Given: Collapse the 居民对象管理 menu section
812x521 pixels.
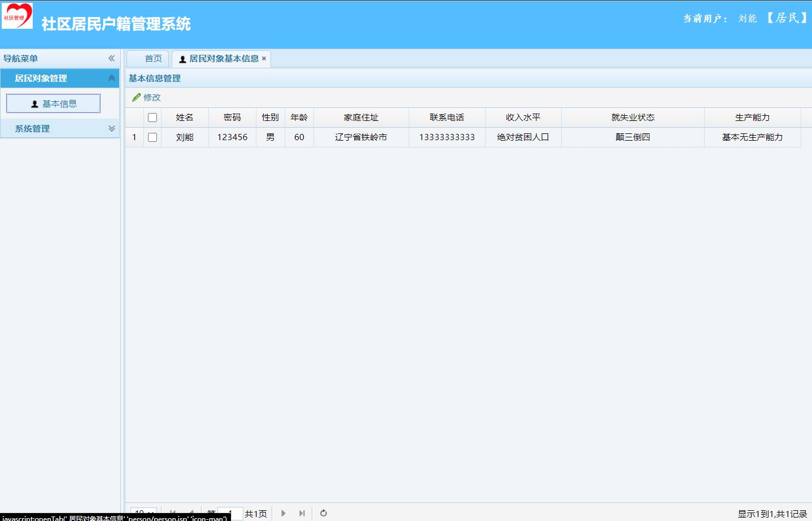Looking at the screenshot, I should coord(111,78).
